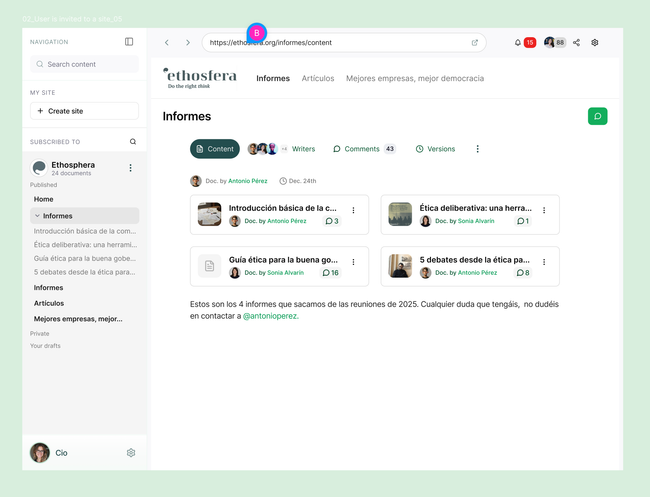The image size is (650, 497).
Task: Open the notifications bell icon
Action: coord(518,43)
